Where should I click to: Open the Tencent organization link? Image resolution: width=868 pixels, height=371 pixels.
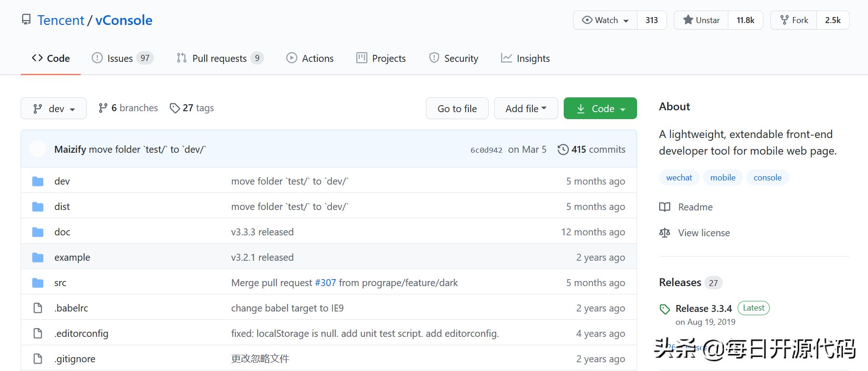pos(61,20)
